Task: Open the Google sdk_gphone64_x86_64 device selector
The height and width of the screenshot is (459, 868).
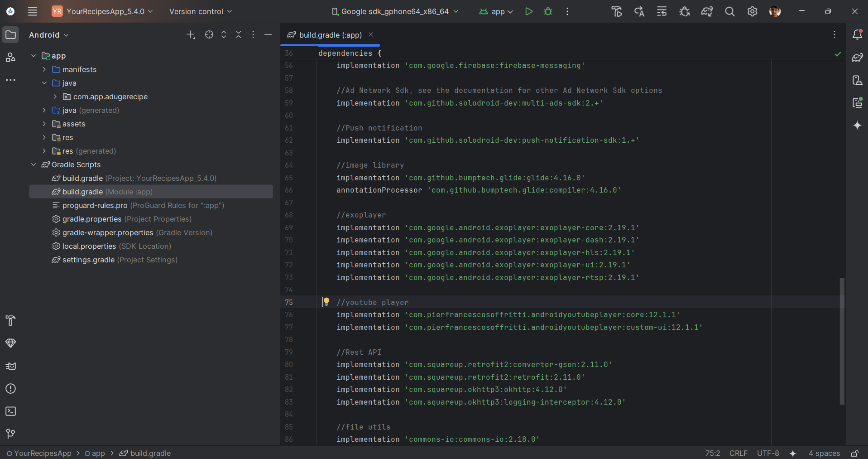Action: 395,11
